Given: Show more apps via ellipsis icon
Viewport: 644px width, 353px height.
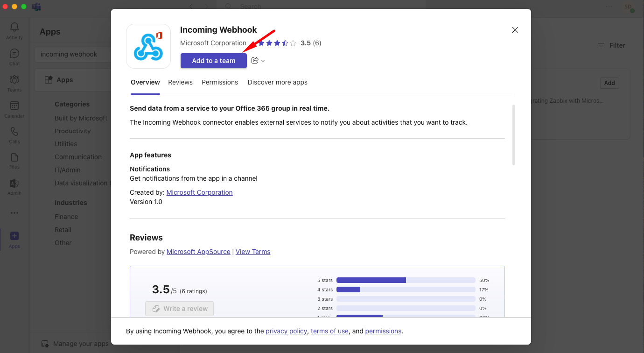Looking at the screenshot, I should point(14,213).
